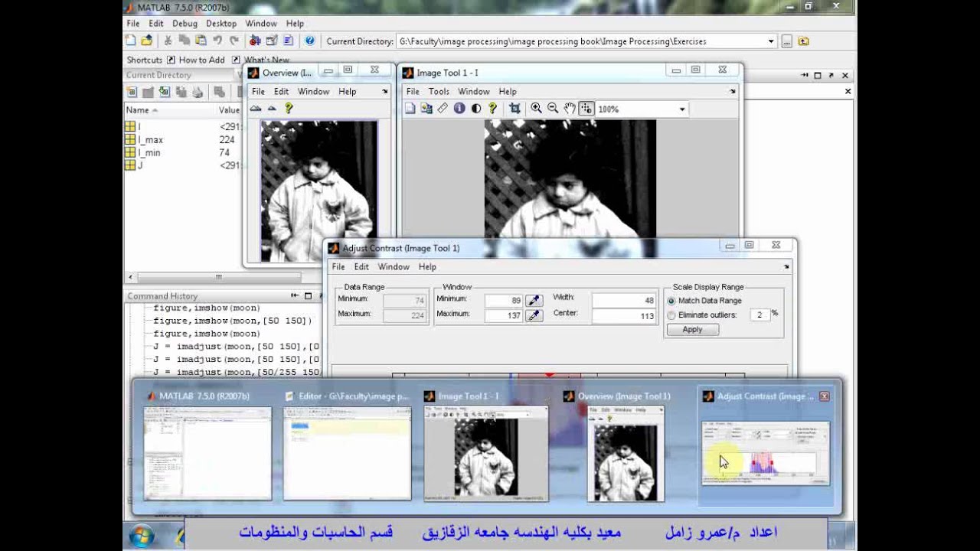Click the outliers percent field showing 2
The image size is (980, 551).
(759, 315)
